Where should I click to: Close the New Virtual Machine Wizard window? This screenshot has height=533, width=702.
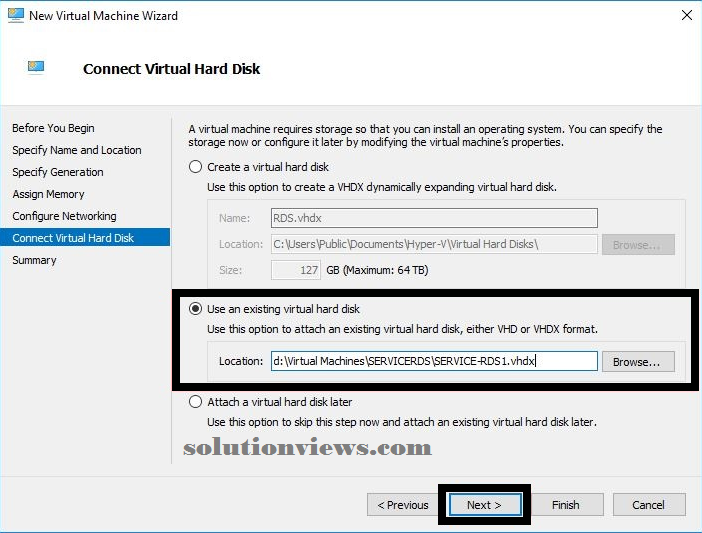coord(686,15)
